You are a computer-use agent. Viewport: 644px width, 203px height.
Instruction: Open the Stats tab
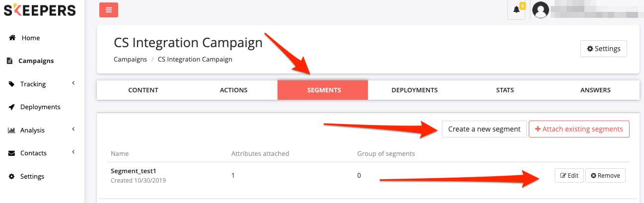(x=504, y=90)
